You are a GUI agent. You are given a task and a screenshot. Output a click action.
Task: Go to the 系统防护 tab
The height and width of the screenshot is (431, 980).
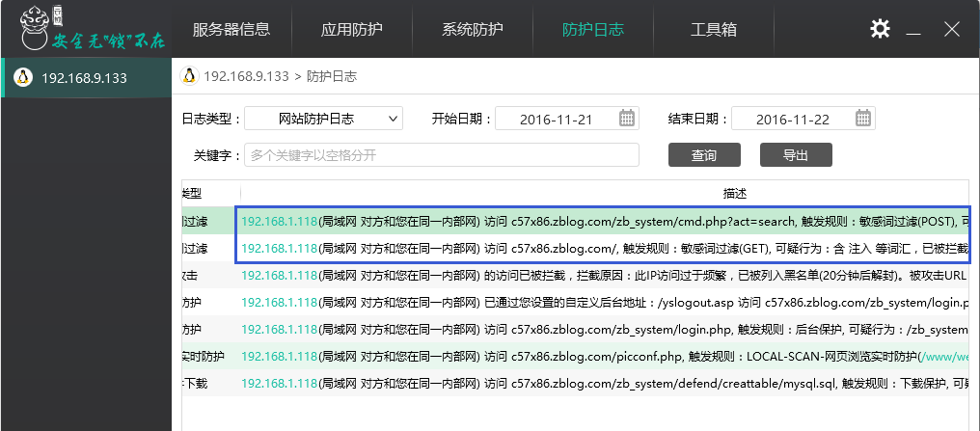473,29
